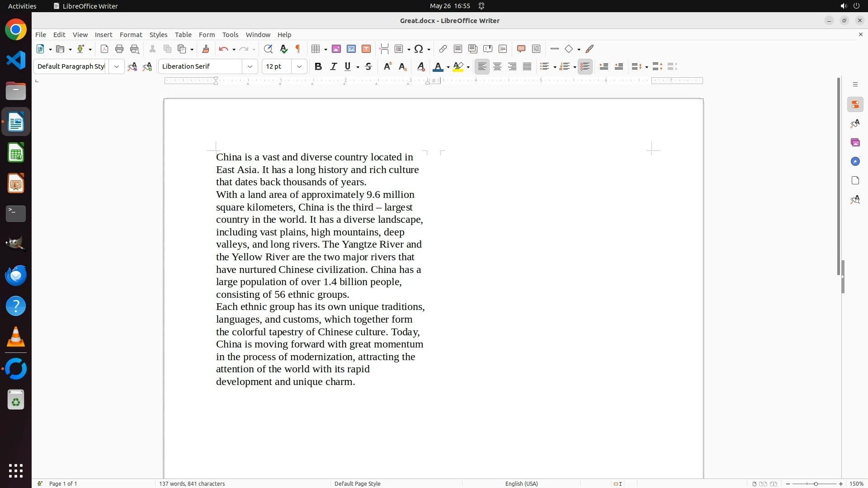Open the font size dropdown arrow
868x488 pixels.
coord(299,66)
